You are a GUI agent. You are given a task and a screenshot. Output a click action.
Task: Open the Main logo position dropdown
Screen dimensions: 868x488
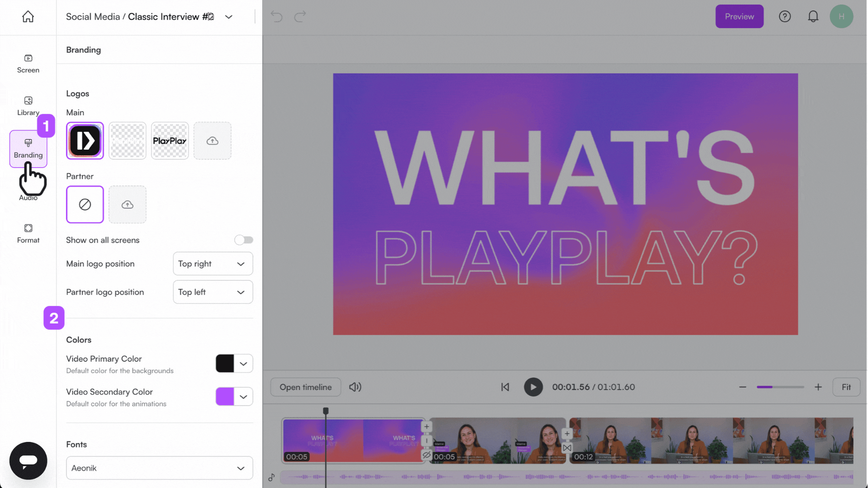tap(212, 263)
